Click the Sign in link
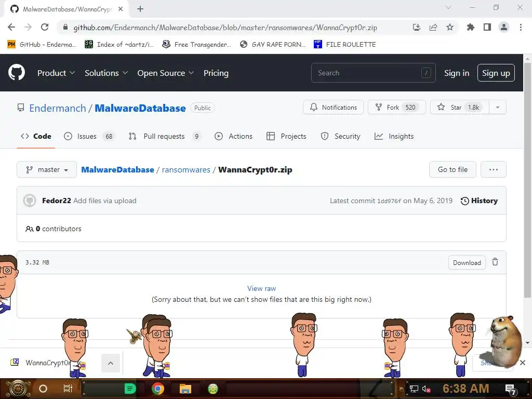The image size is (532, 399). click(x=457, y=73)
